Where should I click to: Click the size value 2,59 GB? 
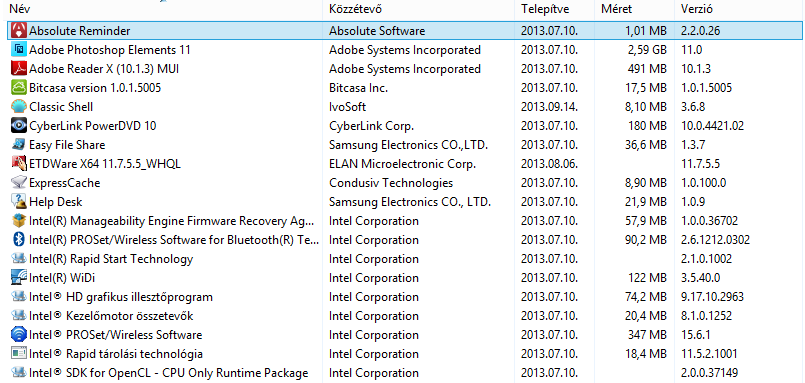646,50
